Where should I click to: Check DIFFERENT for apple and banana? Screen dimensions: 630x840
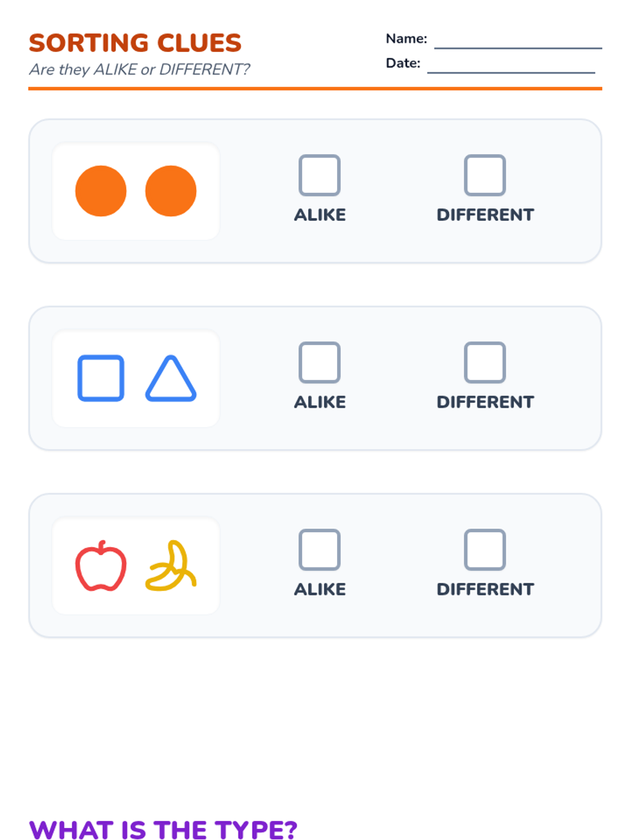pos(485,549)
